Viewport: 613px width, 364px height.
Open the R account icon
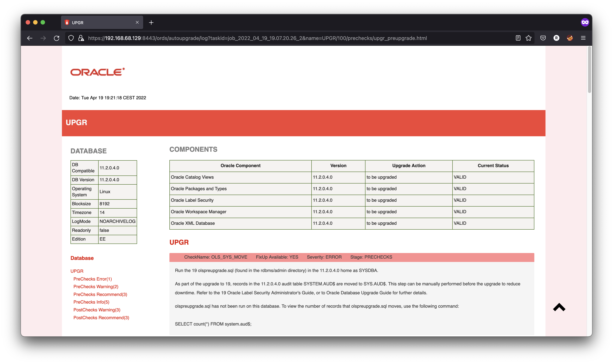pos(556,38)
